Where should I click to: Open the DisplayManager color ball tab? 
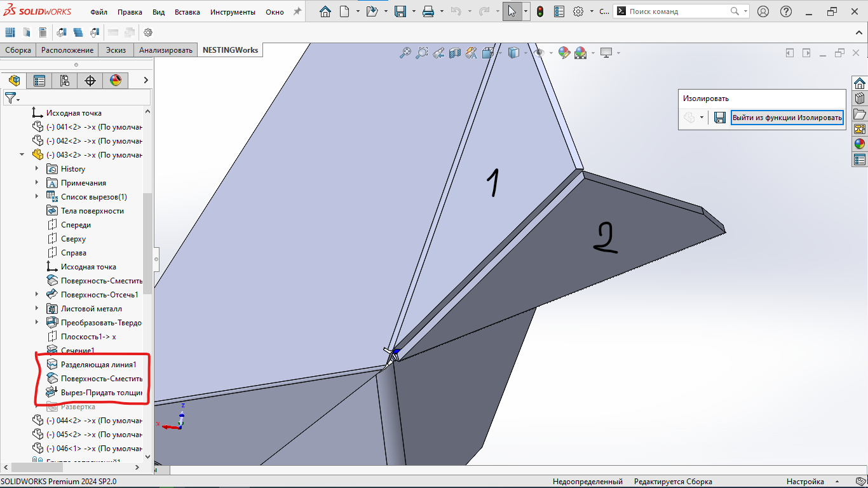[115, 80]
